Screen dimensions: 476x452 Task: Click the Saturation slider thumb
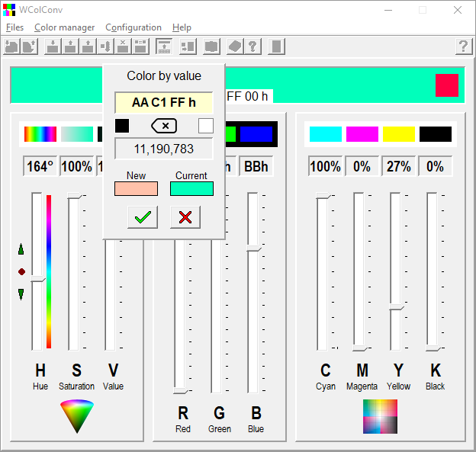75,195
